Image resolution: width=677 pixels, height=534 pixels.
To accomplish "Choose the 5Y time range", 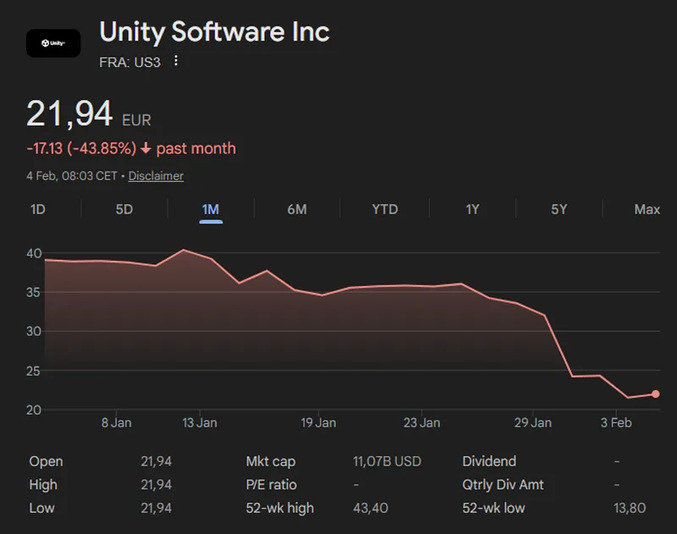I will (x=559, y=209).
